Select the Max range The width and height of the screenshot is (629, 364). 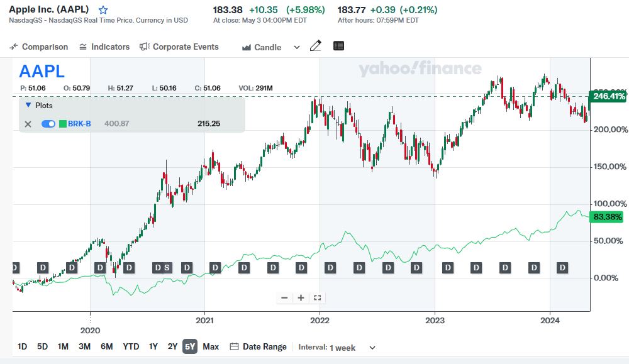pos(211,347)
